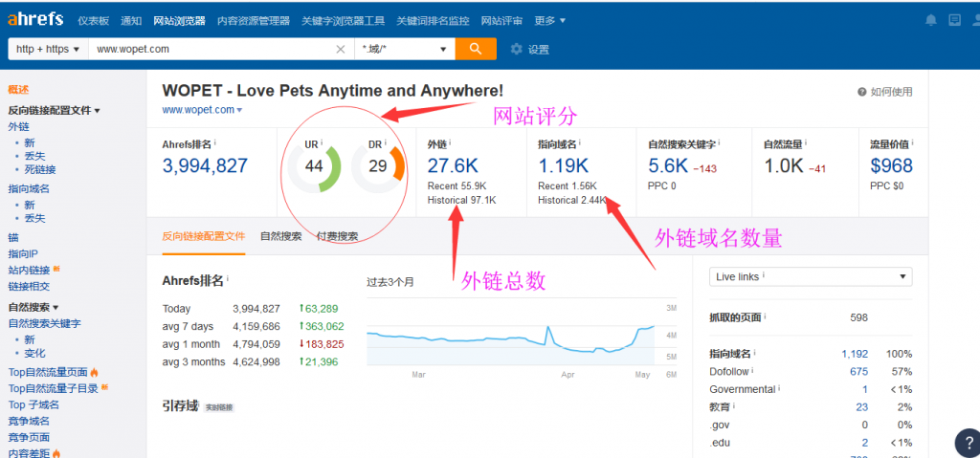Click the 变化 sidebar sub-item

tap(34, 353)
